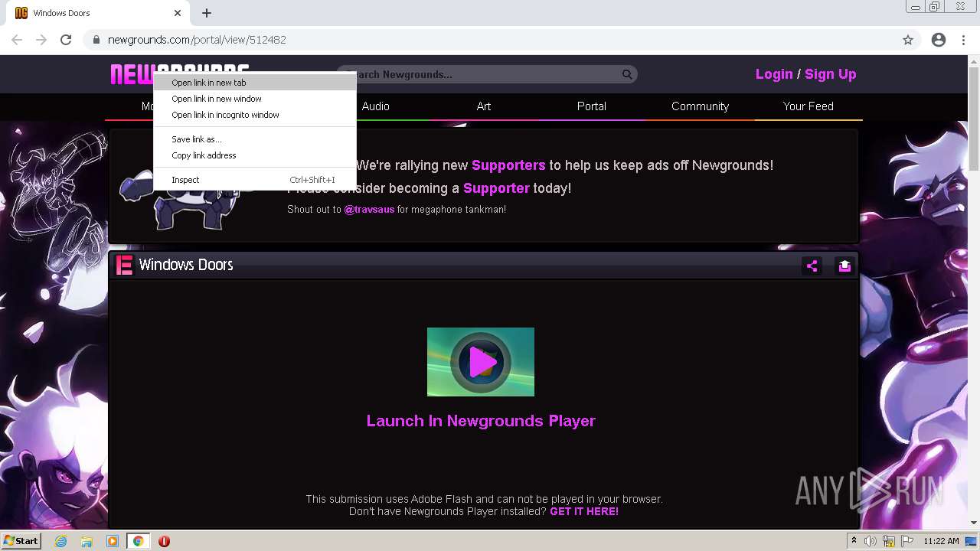Click the pink E rating icon
Screen dimensions: 980x551
pos(124,265)
